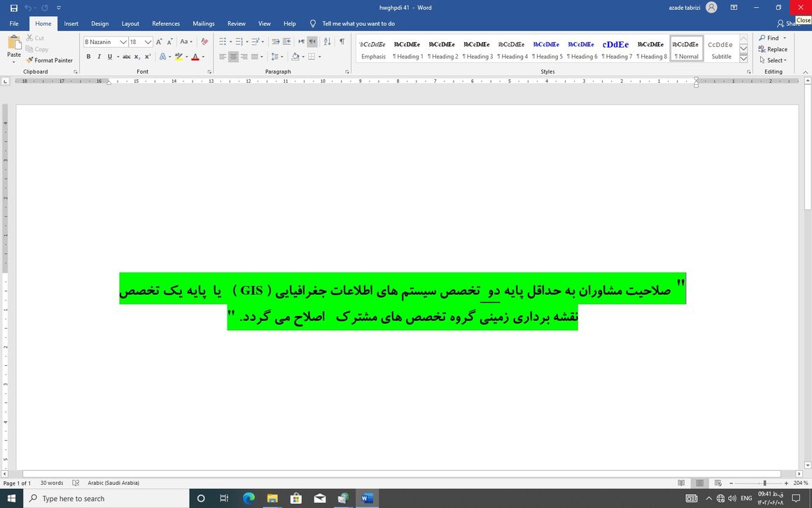Toggle Bold formatting
The height and width of the screenshot is (508, 812).
pos(88,57)
